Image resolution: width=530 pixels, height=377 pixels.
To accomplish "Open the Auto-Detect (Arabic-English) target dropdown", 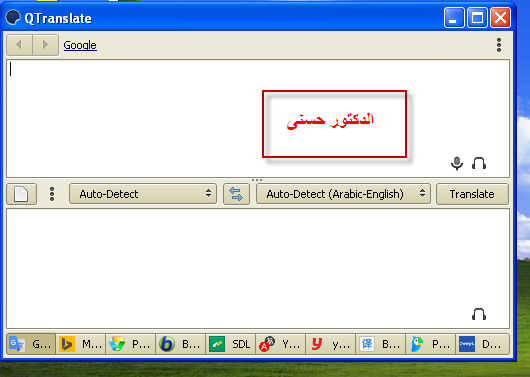I will 343,194.
